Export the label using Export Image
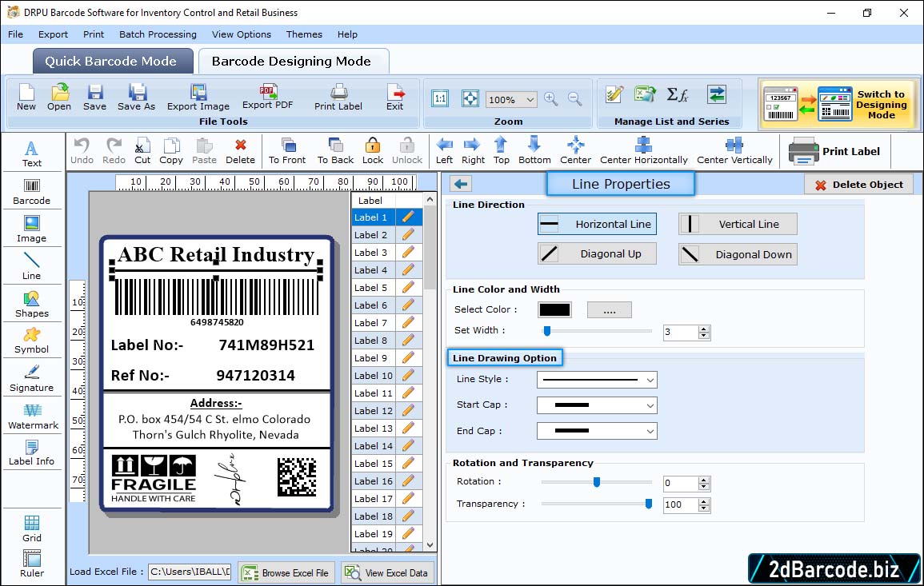The image size is (924, 586). tap(198, 98)
